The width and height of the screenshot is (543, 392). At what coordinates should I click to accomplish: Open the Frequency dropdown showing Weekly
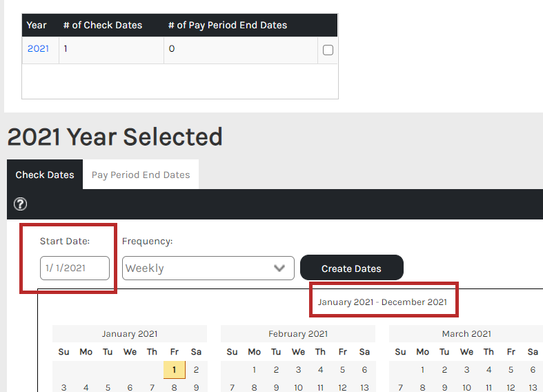tap(208, 268)
